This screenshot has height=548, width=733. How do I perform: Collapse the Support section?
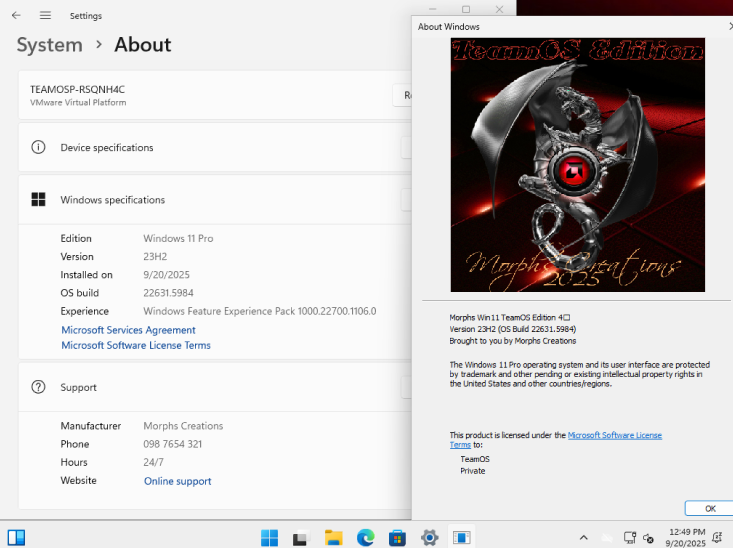click(x=407, y=387)
